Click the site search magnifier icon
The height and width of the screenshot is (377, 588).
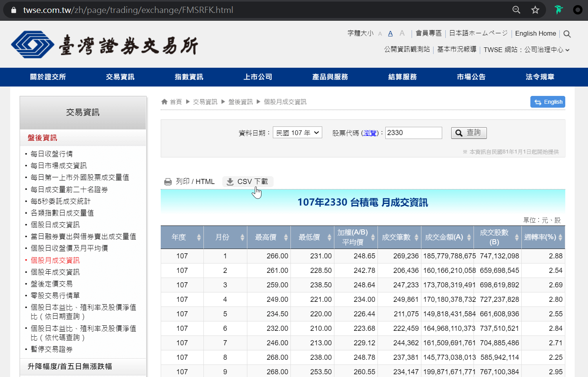[567, 34]
